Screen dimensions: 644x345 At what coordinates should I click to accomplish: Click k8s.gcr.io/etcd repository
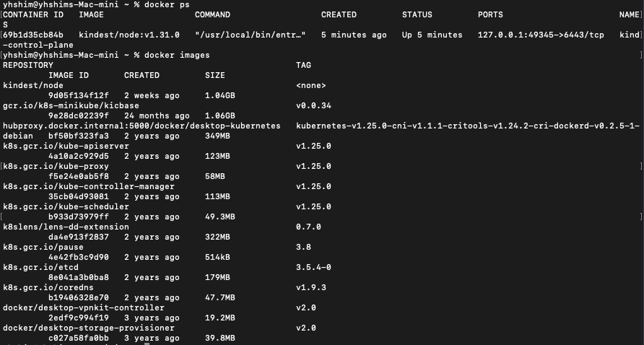pyautogui.click(x=40, y=267)
